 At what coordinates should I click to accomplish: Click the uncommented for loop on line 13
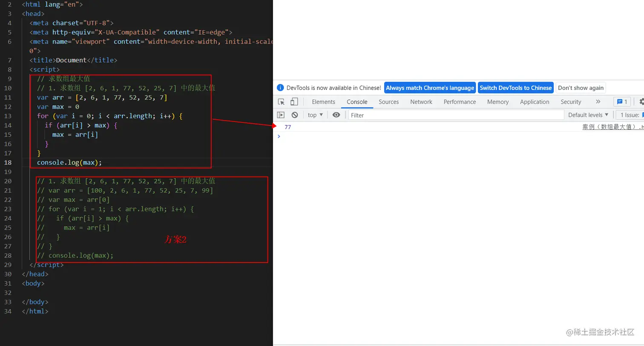[110, 116]
